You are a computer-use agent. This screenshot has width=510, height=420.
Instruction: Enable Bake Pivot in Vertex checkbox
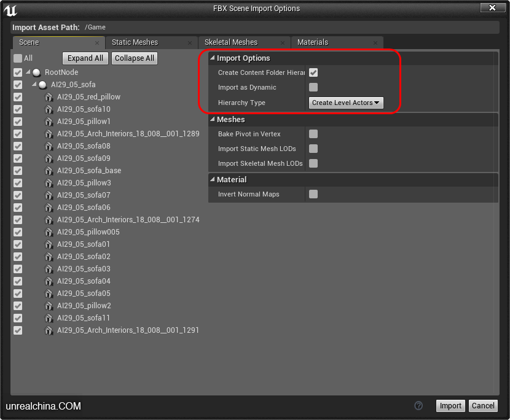313,134
